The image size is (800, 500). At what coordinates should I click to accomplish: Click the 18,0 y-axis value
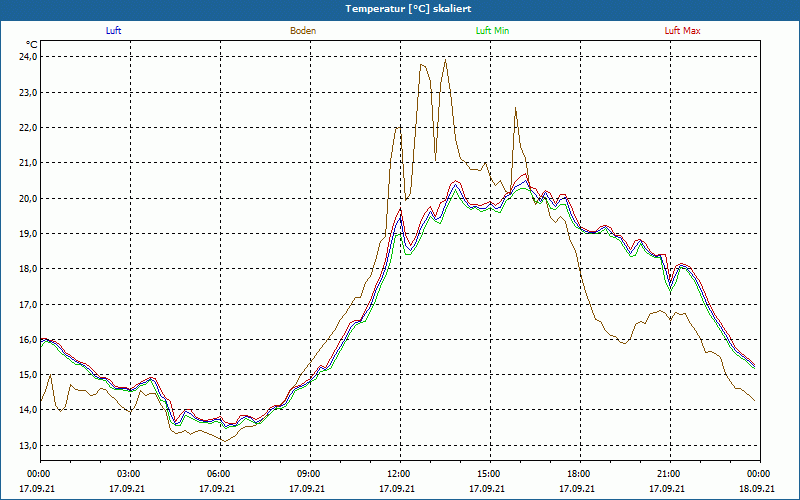click(x=29, y=269)
